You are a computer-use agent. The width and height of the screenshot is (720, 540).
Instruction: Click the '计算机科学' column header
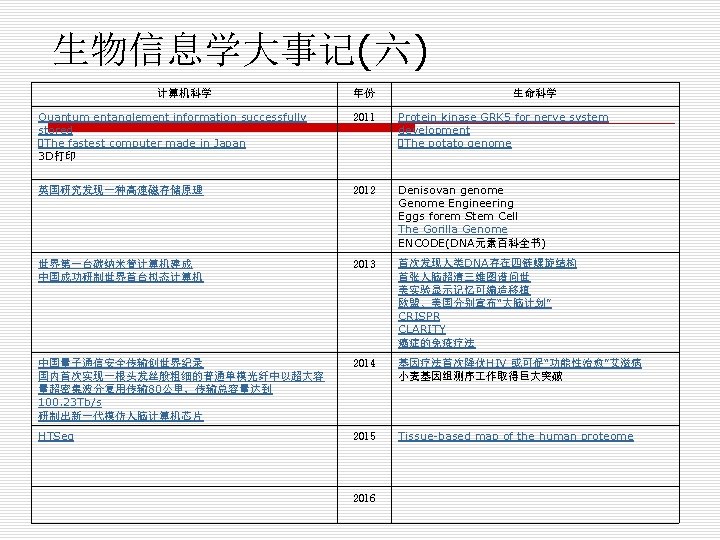pos(185,93)
